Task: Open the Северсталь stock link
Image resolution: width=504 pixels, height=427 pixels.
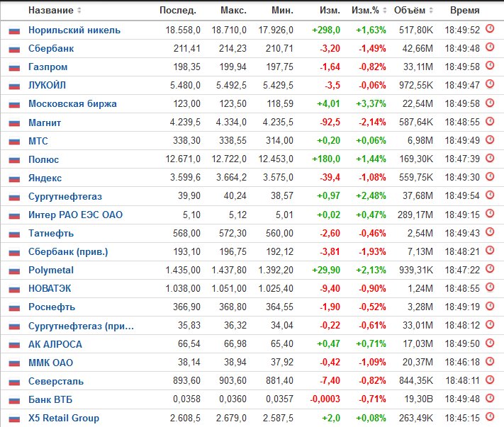Action: (x=56, y=382)
